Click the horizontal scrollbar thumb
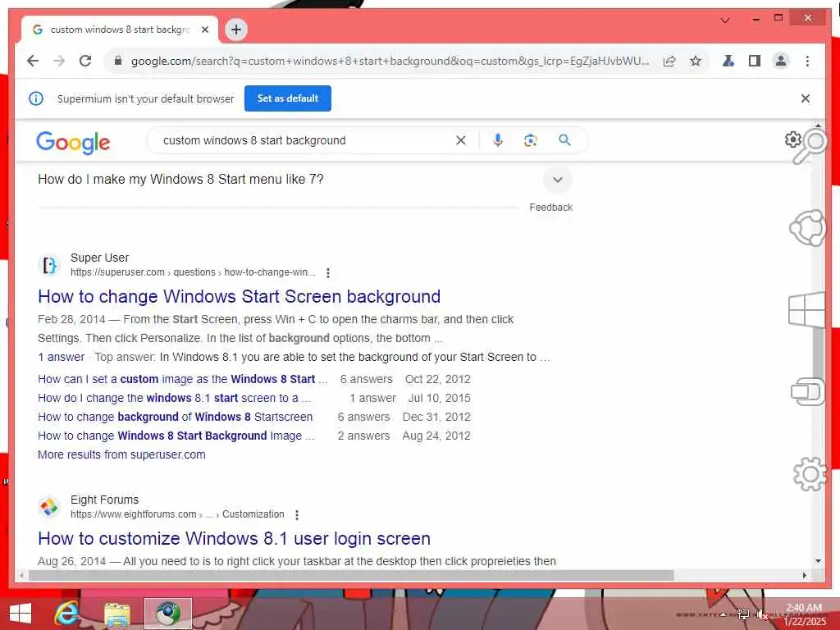840x630 pixels. [351, 575]
